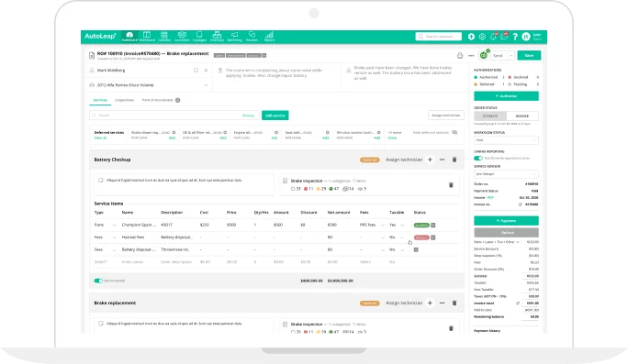Click plus icon on Brake replacement header
Screen dimensions: 628x364
430,303
